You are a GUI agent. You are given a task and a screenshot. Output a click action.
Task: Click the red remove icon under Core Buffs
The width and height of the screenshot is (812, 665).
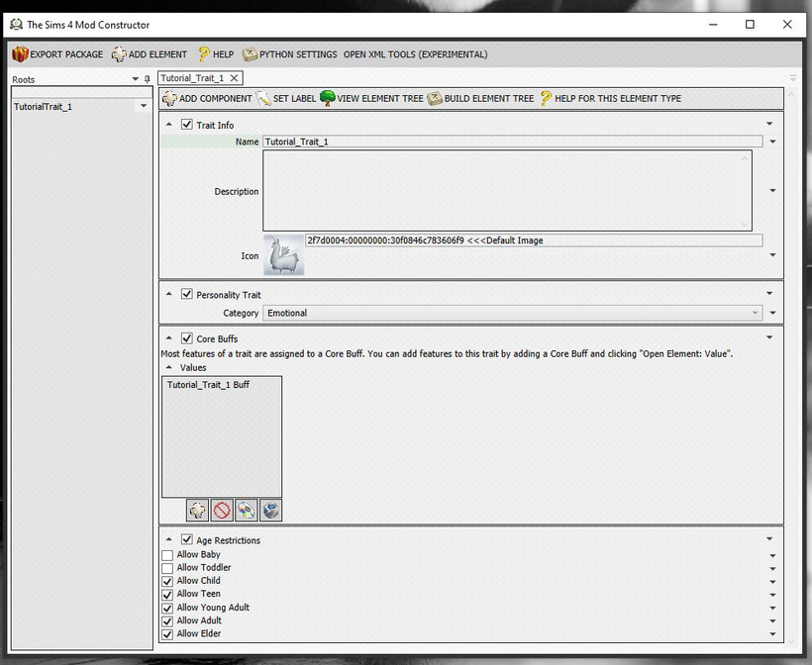(x=222, y=511)
